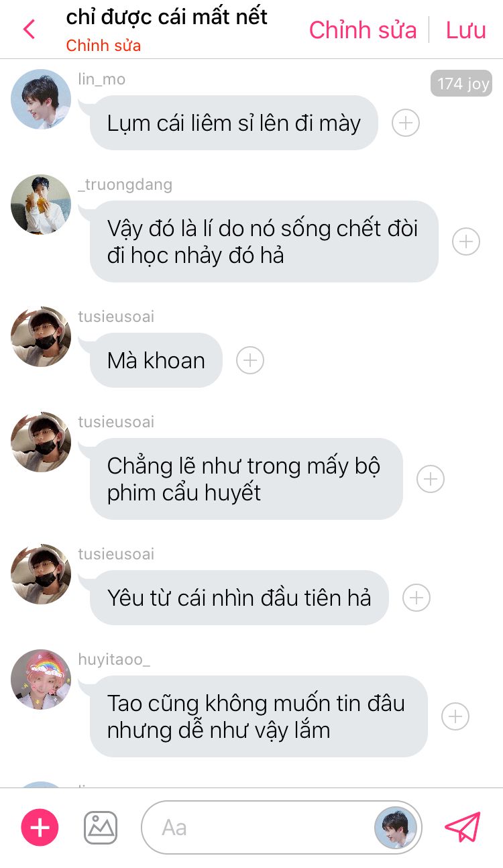Image resolution: width=503 pixels, height=868 pixels.
Task: Go back using the pink chevron arrow
Action: click(29, 30)
